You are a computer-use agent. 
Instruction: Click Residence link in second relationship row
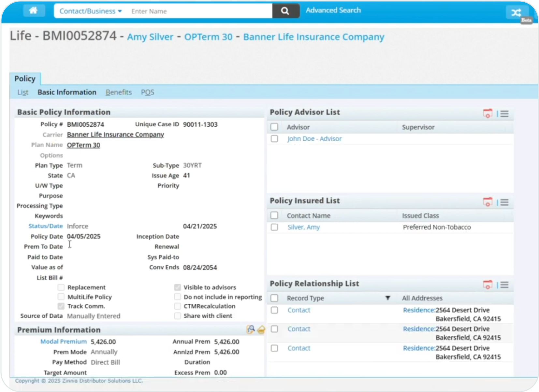point(419,329)
